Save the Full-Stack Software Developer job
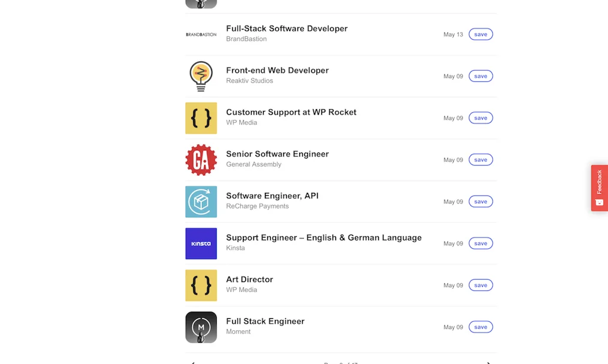The image size is (608, 364). tap(480, 34)
